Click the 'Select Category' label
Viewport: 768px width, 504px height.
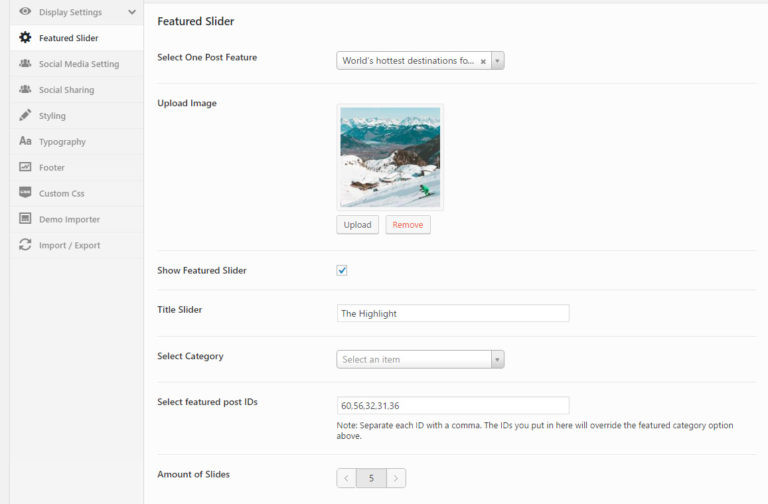click(x=191, y=356)
